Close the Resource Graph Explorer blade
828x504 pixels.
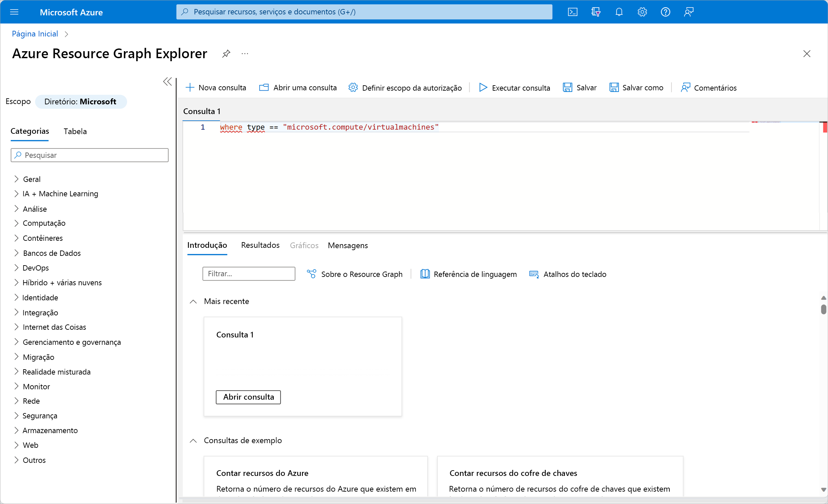[807, 54]
